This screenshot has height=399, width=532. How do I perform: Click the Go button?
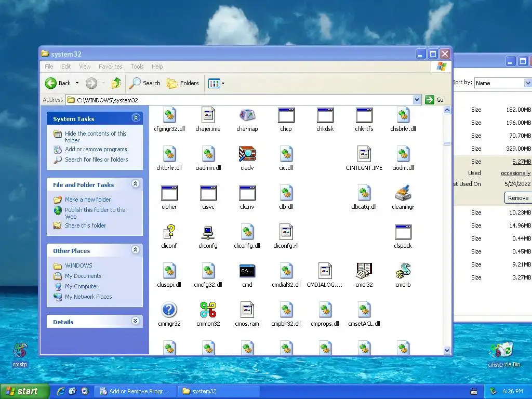[x=435, y=100]
